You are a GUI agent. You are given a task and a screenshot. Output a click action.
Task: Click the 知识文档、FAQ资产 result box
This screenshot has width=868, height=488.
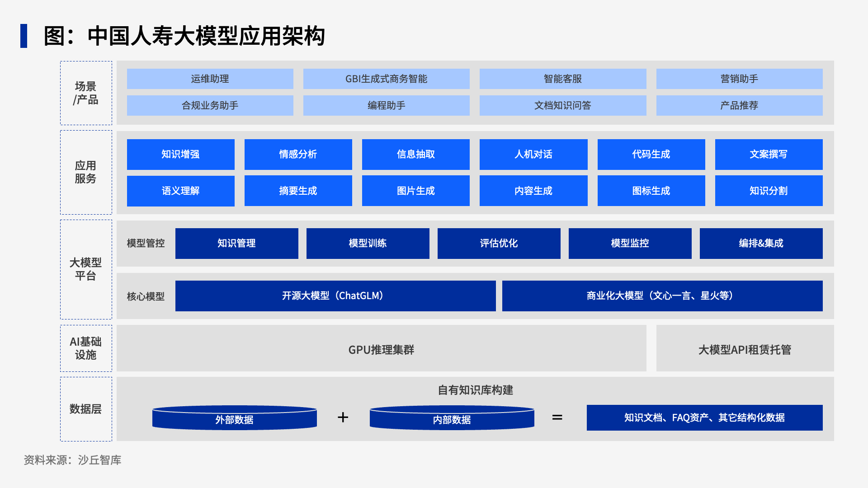704,418
